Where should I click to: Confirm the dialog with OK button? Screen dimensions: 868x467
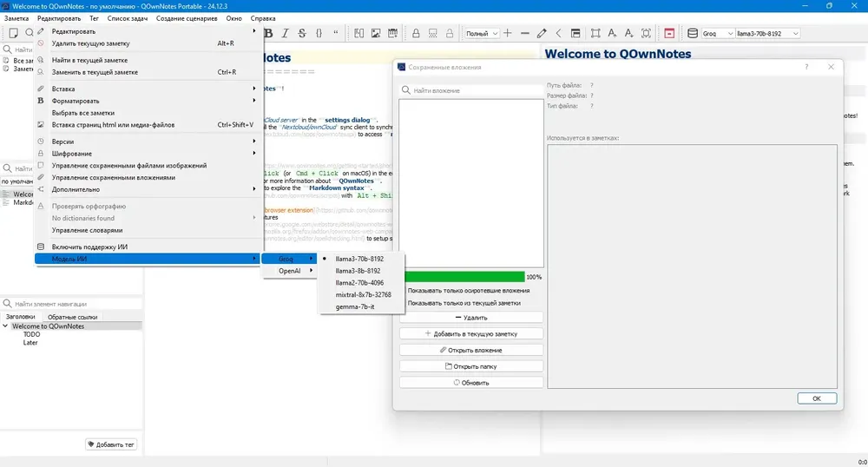tap(817, 398)
